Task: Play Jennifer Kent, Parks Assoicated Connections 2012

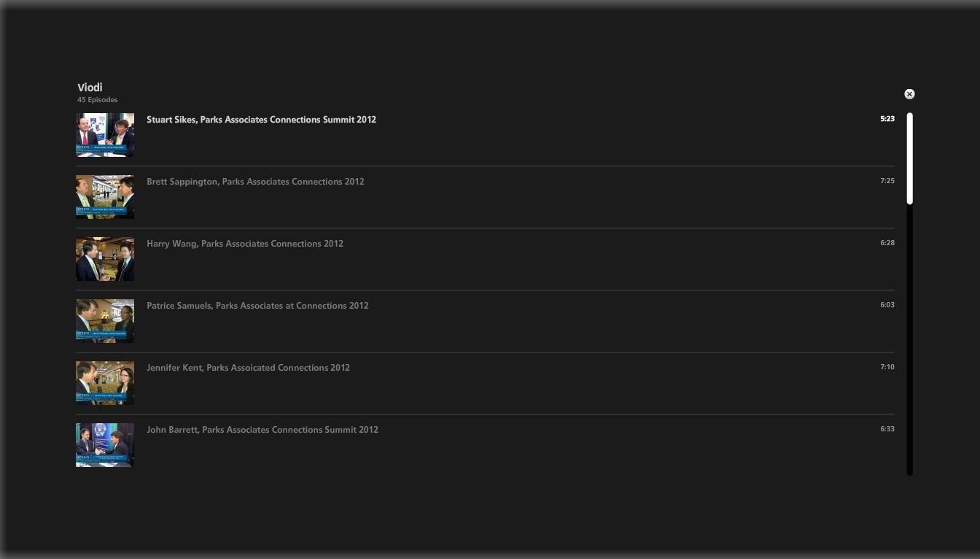Action: tap(248, 368)
